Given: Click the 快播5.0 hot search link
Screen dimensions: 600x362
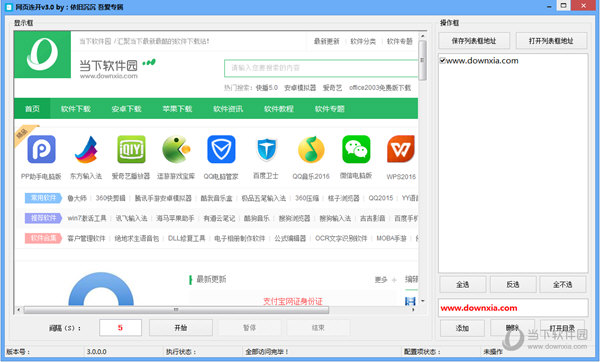Looking at the screenshot, I should [267, 88].
